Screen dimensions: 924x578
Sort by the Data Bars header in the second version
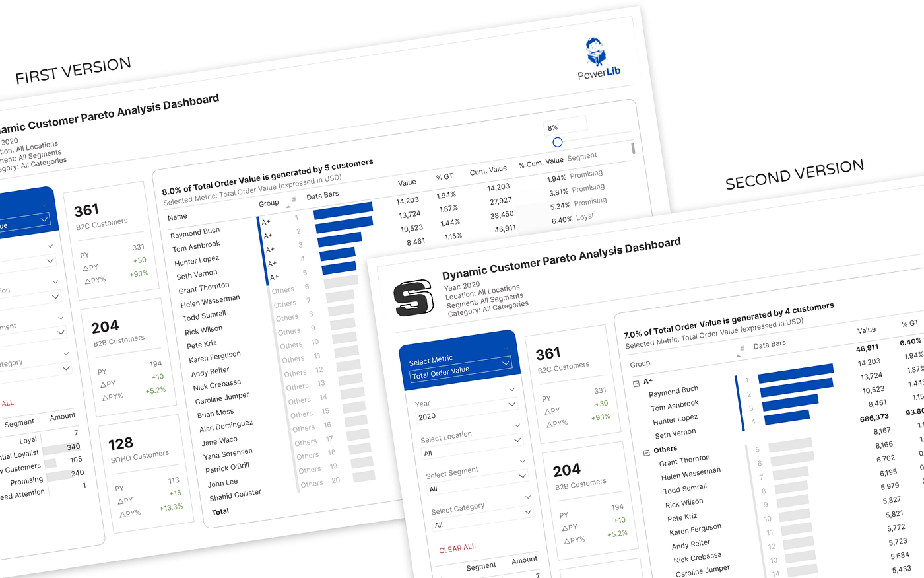[770, 344]
